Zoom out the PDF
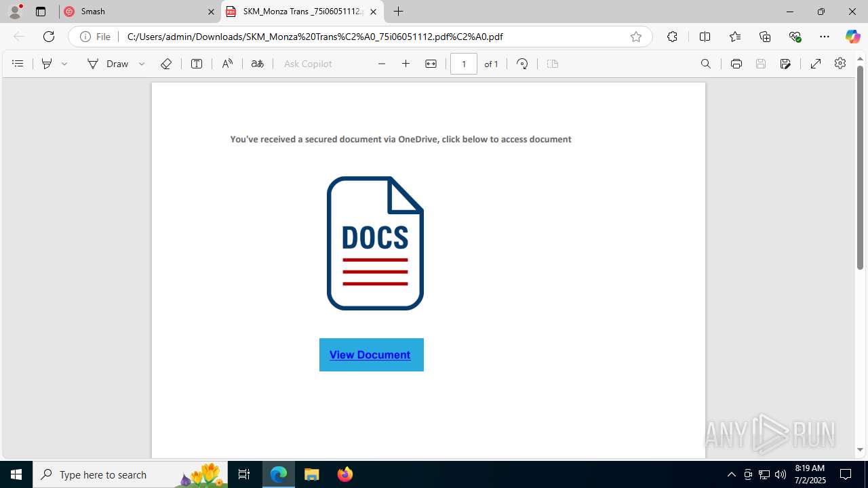Viewport: 868px width, 488px height. tap(382, 64)
